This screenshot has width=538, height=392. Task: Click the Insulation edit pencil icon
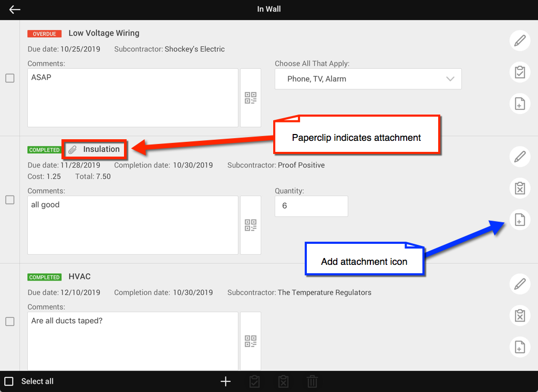520,157
